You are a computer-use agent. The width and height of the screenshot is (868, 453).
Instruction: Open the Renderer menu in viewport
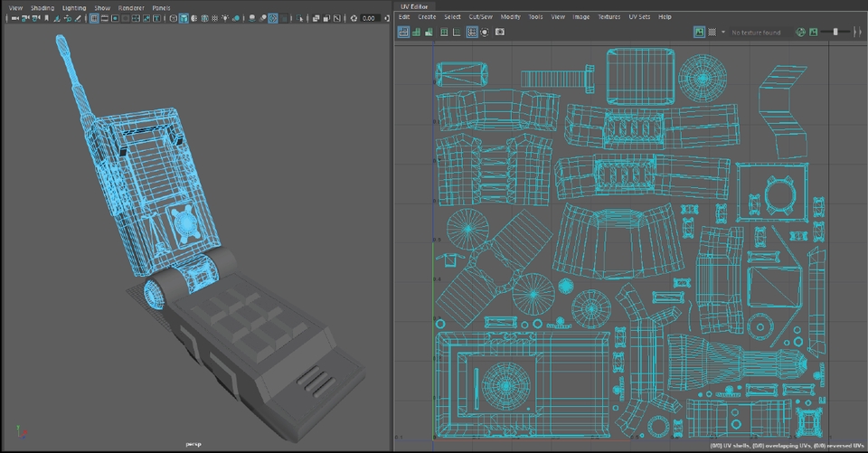[130, 7]
